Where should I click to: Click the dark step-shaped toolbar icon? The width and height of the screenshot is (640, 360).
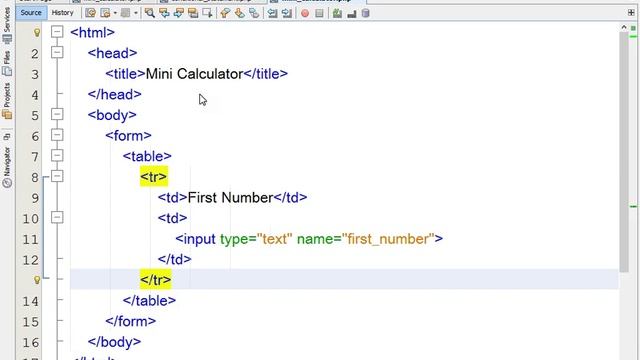coord(351,14)
